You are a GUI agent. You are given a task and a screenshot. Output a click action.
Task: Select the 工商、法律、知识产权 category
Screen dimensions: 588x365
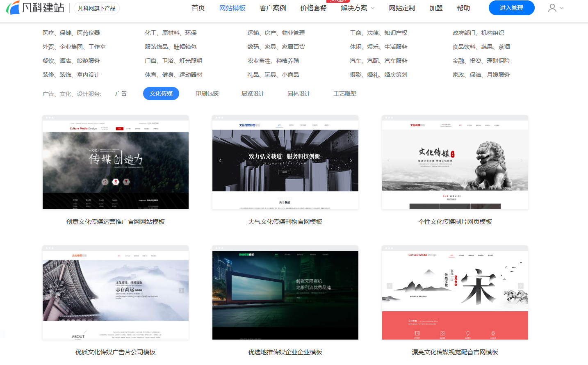point(379,33)
